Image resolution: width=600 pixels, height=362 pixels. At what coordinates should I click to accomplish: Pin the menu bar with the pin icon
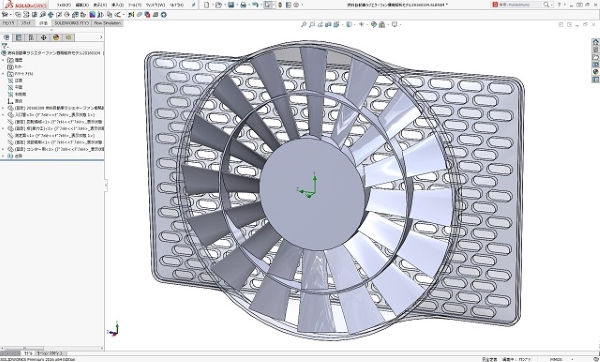(x=194, y=5)
